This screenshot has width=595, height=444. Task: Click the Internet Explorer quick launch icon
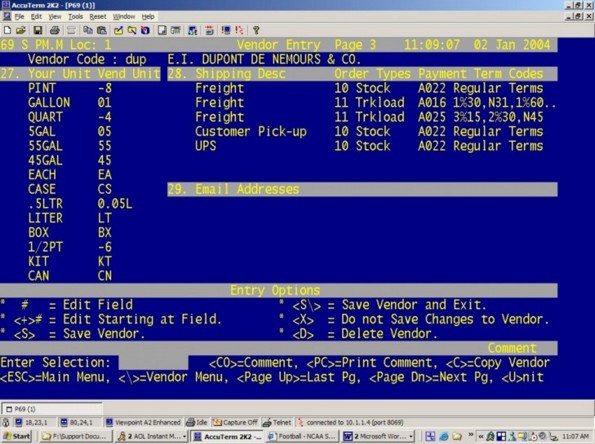(x=444, y=436)
